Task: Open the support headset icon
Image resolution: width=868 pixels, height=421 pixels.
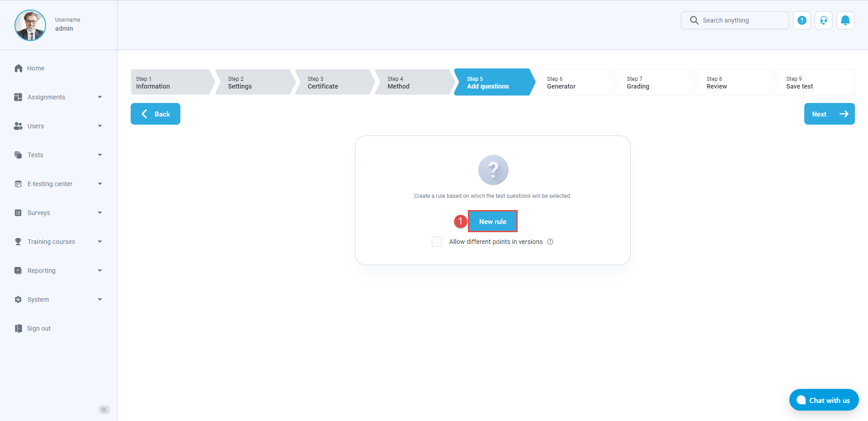Action: point(823,20)
